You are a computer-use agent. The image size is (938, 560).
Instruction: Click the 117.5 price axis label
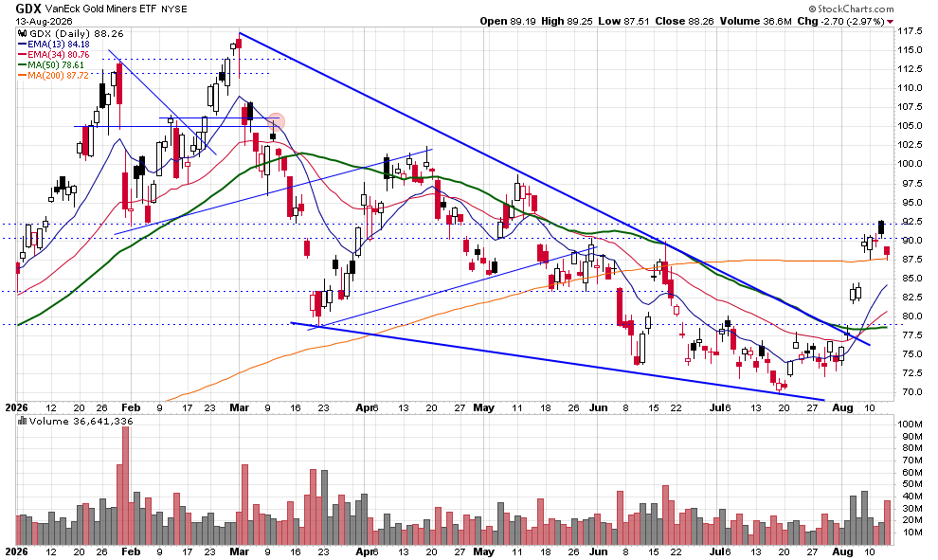(910, 30)
